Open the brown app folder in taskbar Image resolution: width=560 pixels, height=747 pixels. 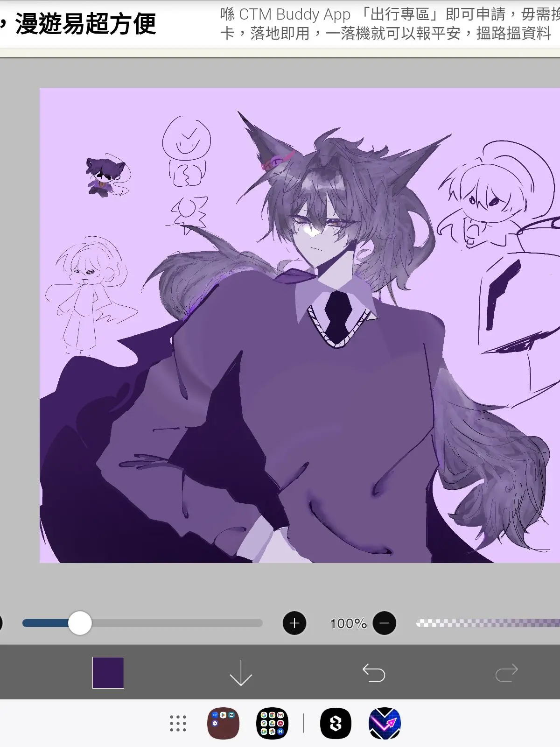tap(223, 724)
